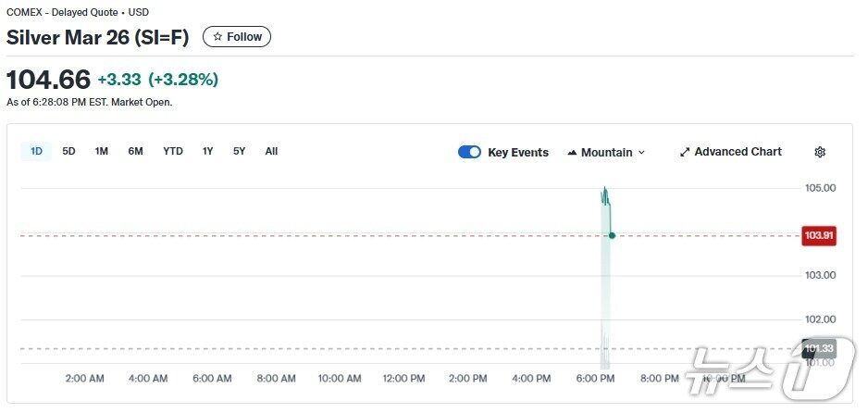Image resolution: width=868 pixels, height=413 pixels.
Task: Switch to YTD range
Action: (173, 151)
